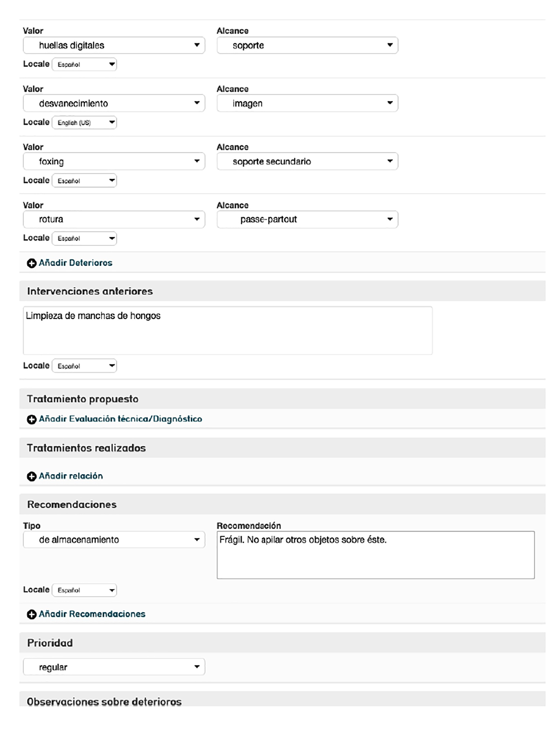This screenshot has height=735, width=560.
Task: Click plus icon beside Añadir relación
Action: point(32,476)
